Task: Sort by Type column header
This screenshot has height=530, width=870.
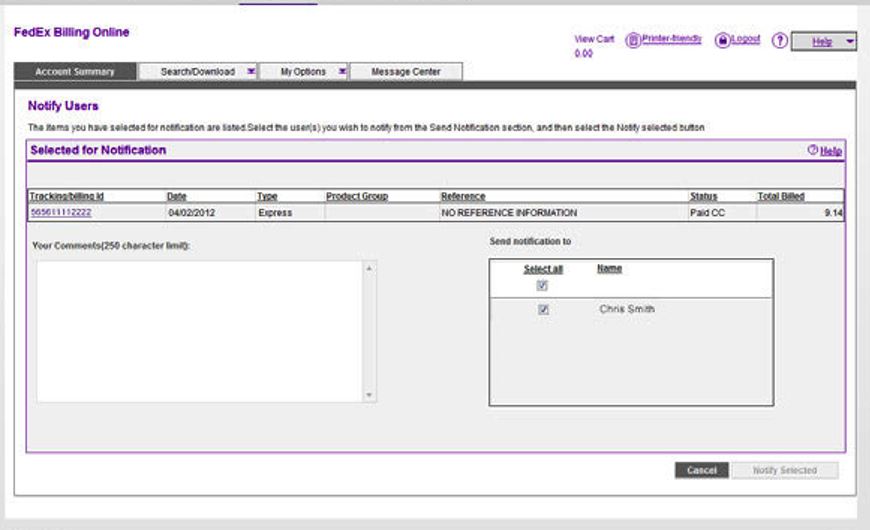Action: click(267, 196)
